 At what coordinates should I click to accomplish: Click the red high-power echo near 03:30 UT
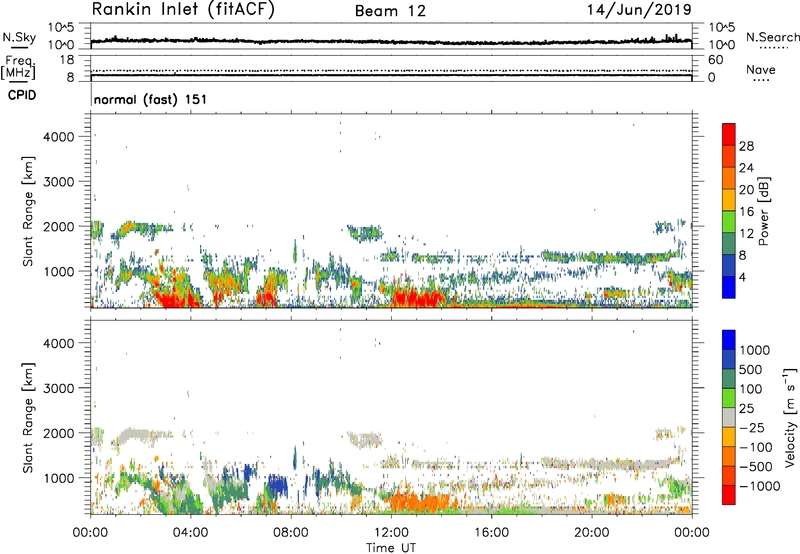176,298
